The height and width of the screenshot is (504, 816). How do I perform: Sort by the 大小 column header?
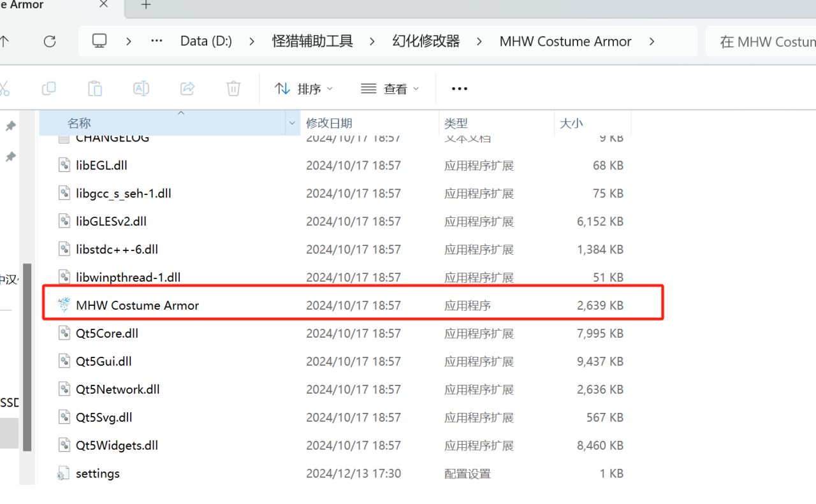(592, 123)
